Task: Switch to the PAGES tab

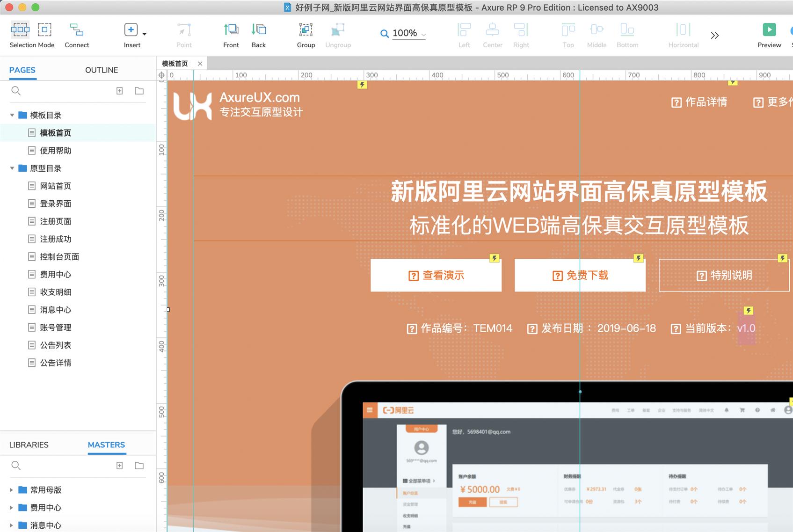Action: point(22,70)
